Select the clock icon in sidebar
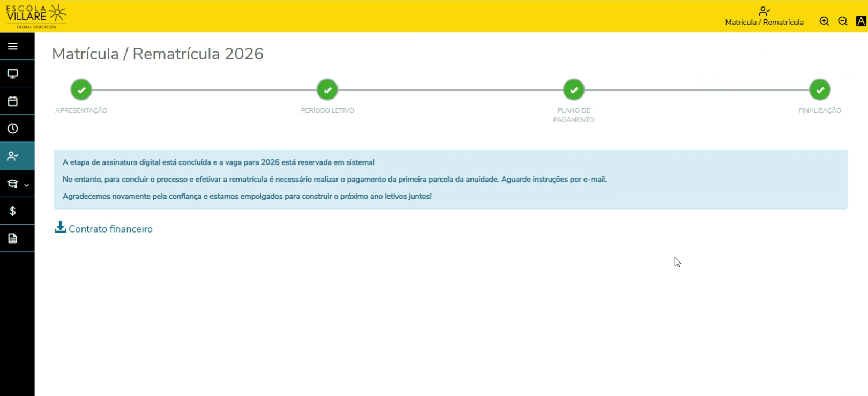 pos(13,129)
